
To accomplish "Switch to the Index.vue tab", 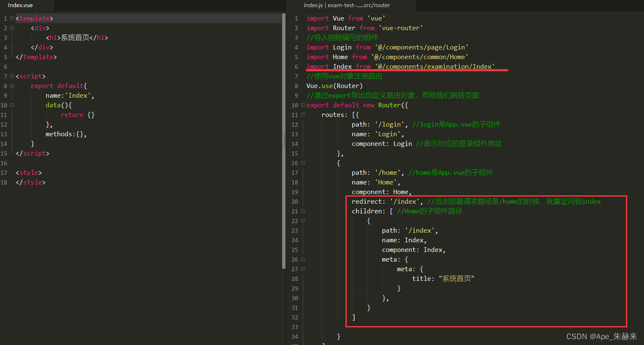I will pos(20,5).
